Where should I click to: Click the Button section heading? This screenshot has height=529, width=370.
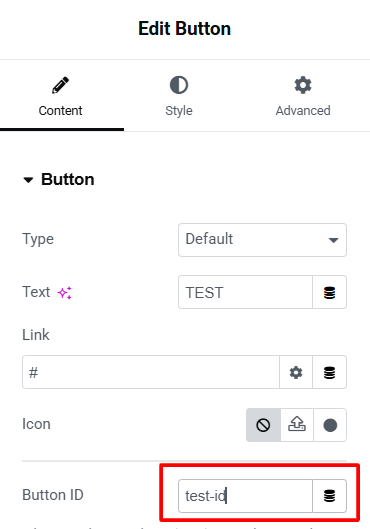(x=67, y=179)
